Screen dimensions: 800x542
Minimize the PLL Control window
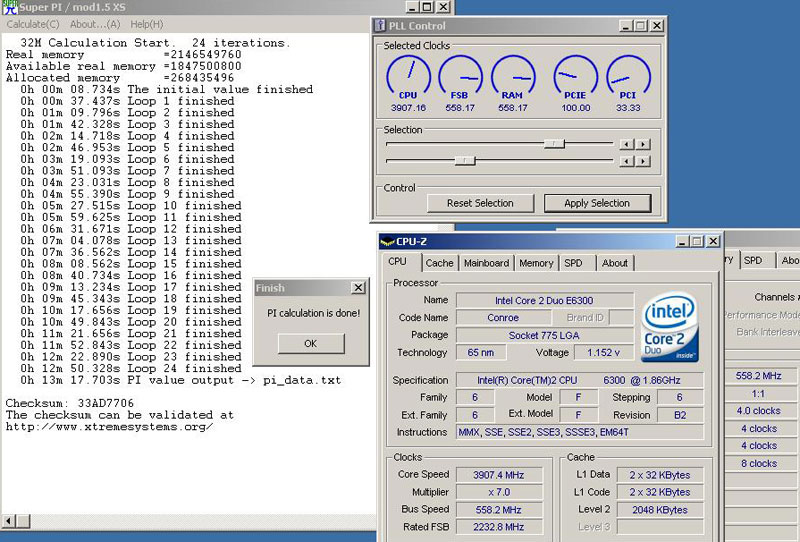626,26
